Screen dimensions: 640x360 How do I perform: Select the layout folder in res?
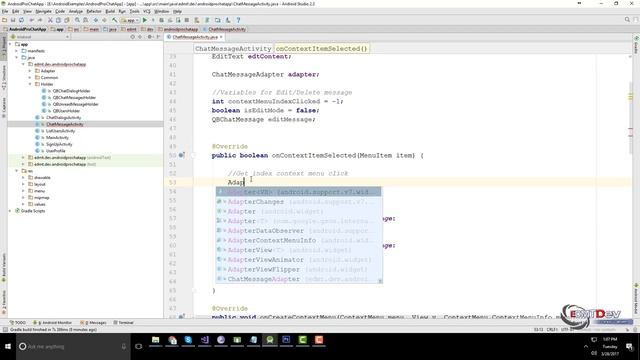pos(40,184)
